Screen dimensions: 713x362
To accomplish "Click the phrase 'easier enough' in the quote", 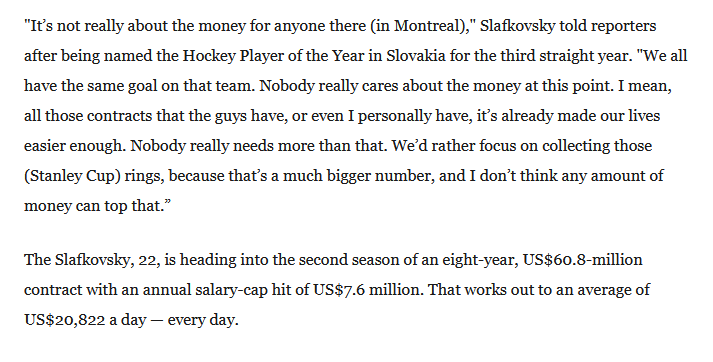I will coord(73,146).
